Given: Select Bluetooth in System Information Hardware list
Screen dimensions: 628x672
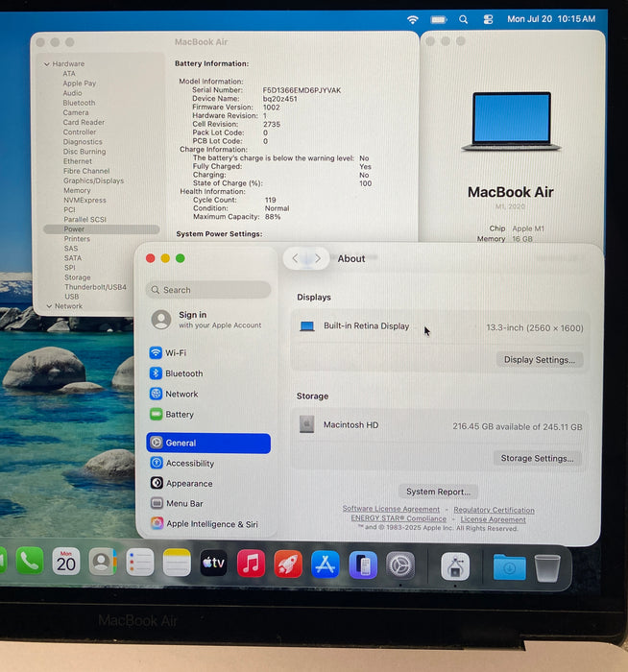Looking at the screenshot, I should click(79, 103).
